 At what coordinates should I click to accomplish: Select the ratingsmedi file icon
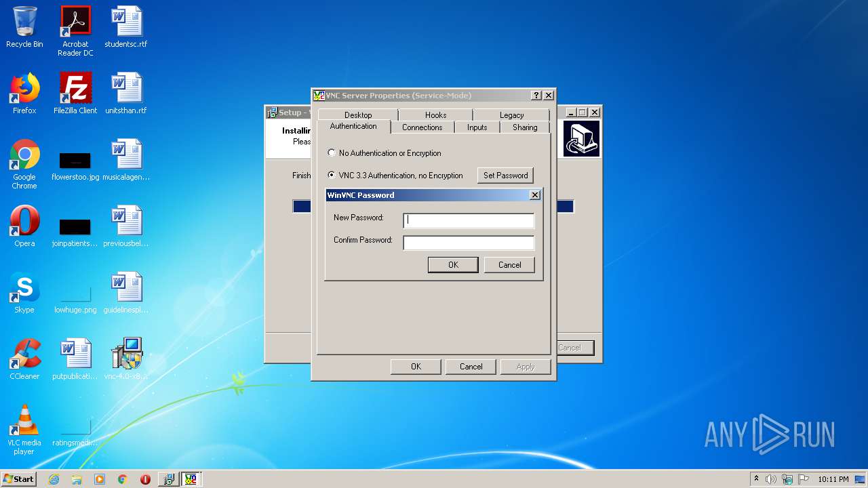point(75,432)
